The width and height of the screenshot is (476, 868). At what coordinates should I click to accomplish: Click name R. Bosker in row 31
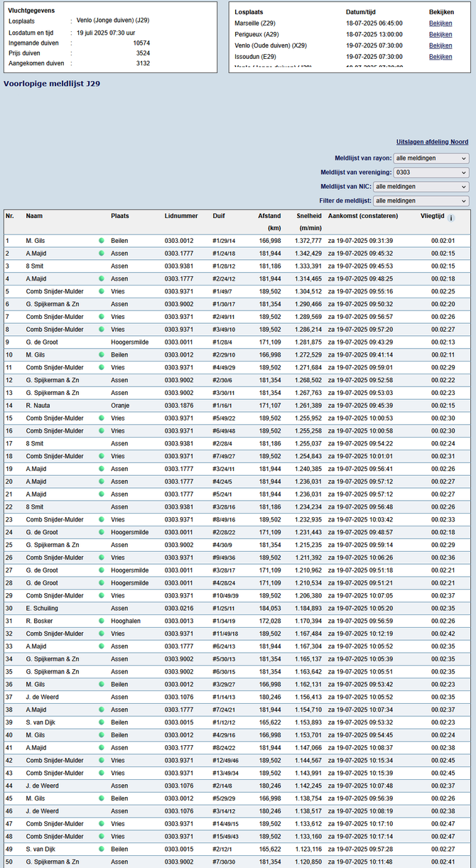point(39,621)
